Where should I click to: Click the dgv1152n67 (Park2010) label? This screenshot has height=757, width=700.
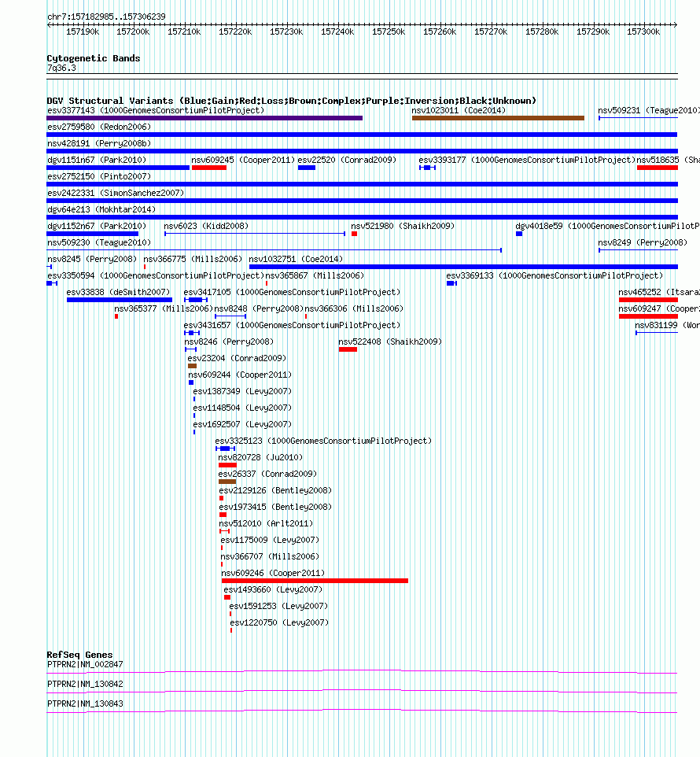click(97, 226)
